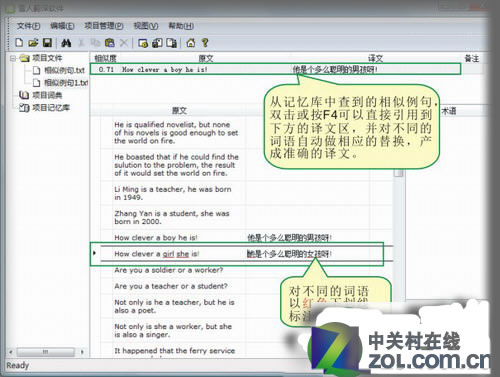The height and width of the screenshot is (377, 500).
Task: Save with the floppy disk toolbar icon
Action: pyautogui.click(x=47, y=43)
